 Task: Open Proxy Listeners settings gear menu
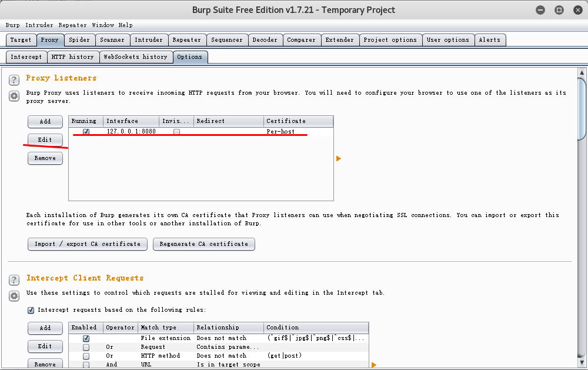pyautogui.click(x=14, y=96)
